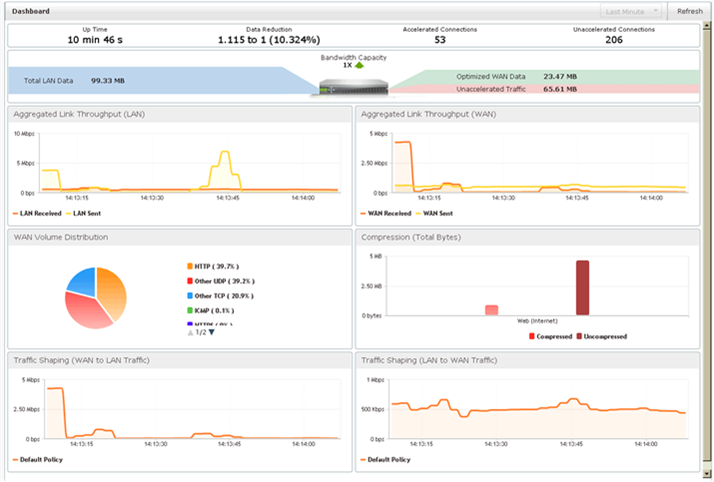Toggle Default Policy legend in LAN to WAN chart
The image size is (714, 482).
pos(385,460)
